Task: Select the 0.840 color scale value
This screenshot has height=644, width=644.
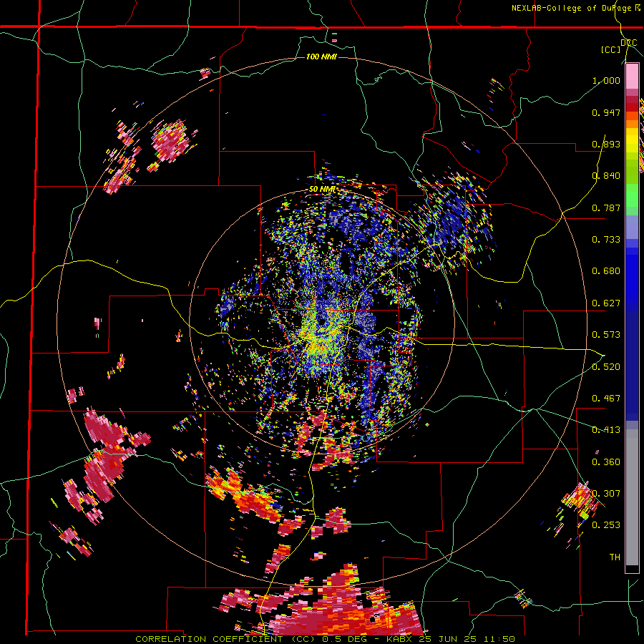Action: click(x=606, y=176)
